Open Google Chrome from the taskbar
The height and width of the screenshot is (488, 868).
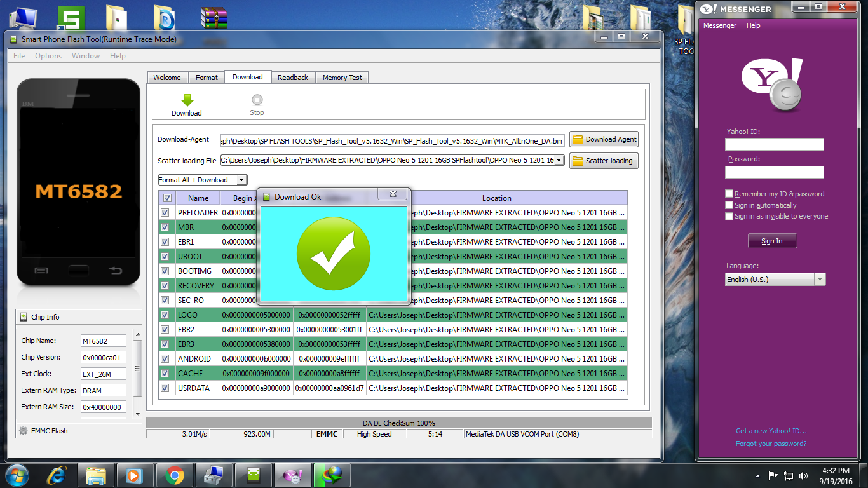click(175, 475)
